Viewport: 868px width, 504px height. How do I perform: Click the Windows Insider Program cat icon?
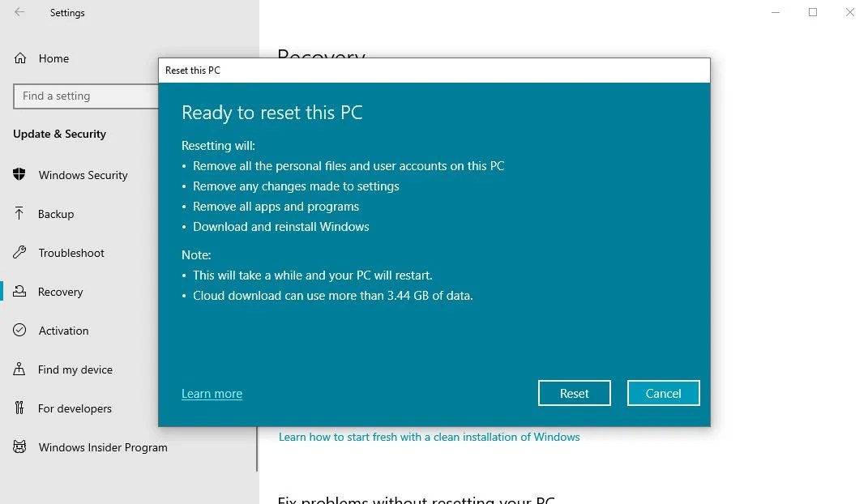19,446
